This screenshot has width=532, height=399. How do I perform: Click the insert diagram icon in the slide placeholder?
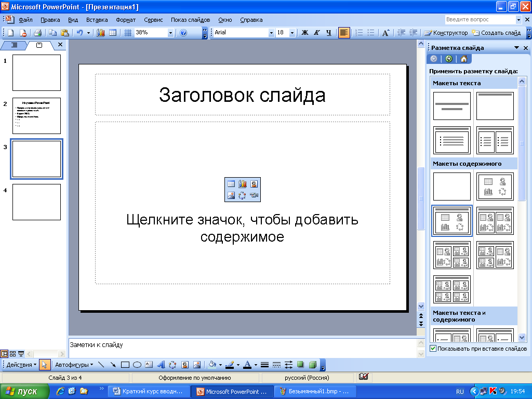[x=242, y=195]
